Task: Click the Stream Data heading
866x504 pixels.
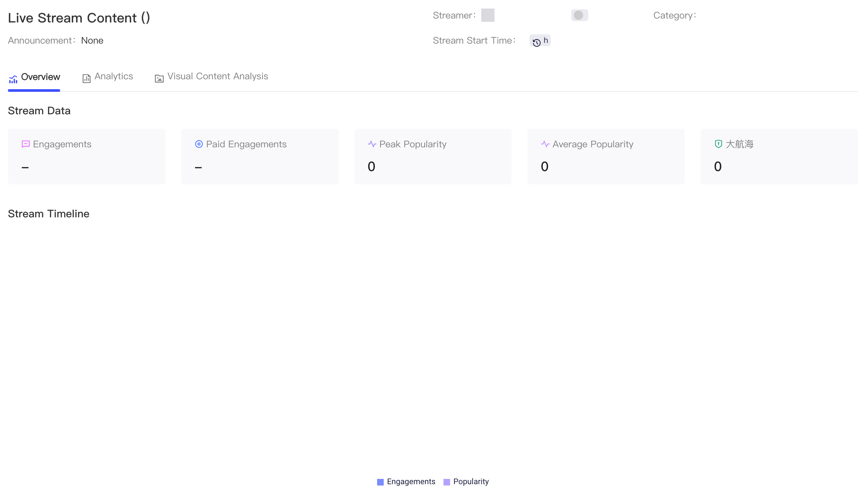Action: [x=39, y=111]
